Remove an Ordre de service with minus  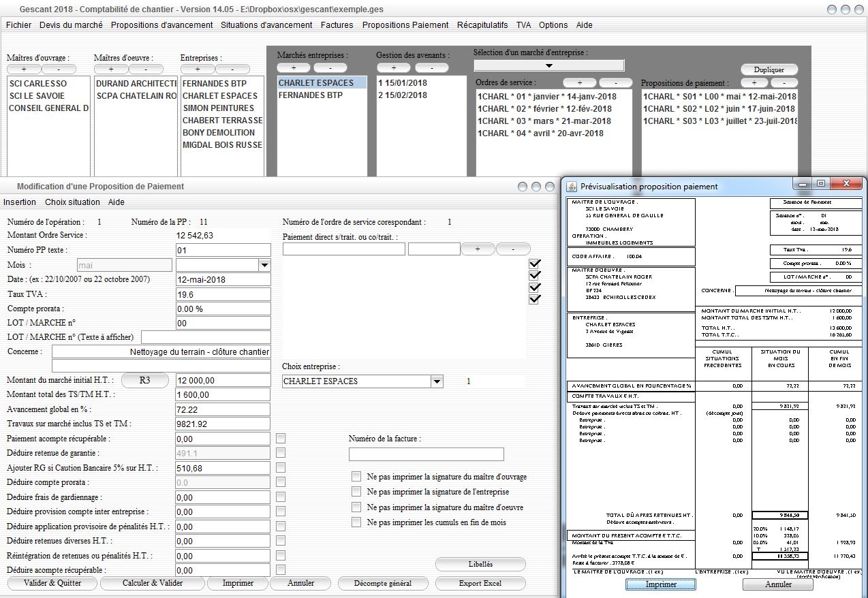616,83
